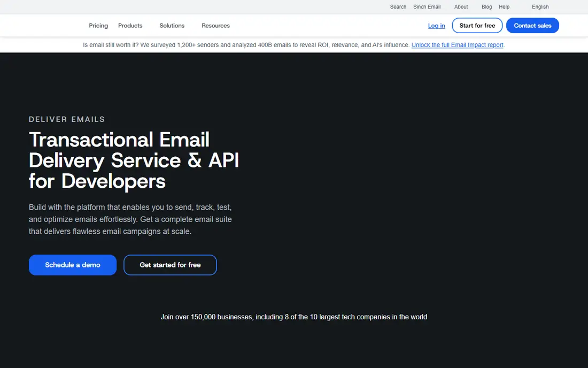Click the 'Build with the platform' paragraph
This screenshot has height=368, width=588.
[130, 219]
